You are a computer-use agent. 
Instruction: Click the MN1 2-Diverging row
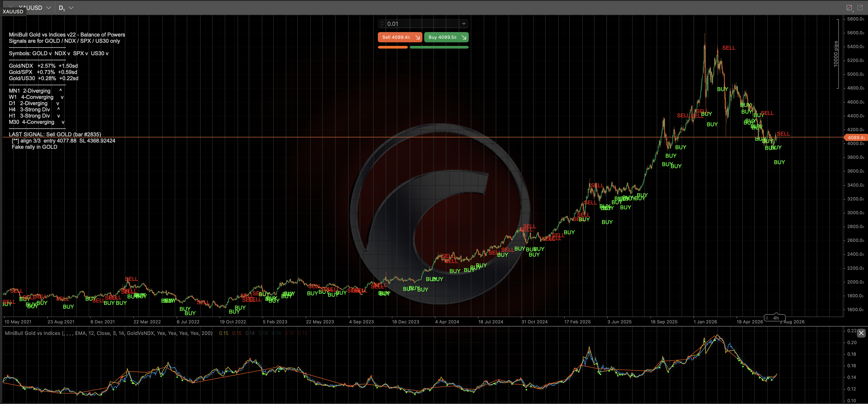click(x=35, y=91)
